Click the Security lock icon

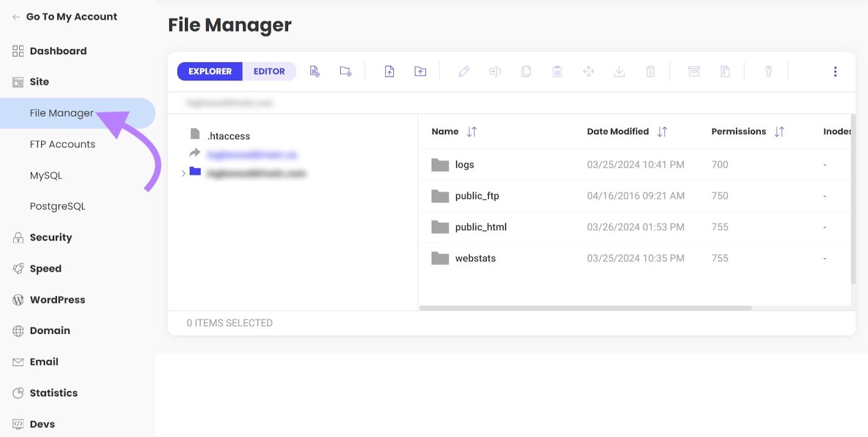[18, 238]
